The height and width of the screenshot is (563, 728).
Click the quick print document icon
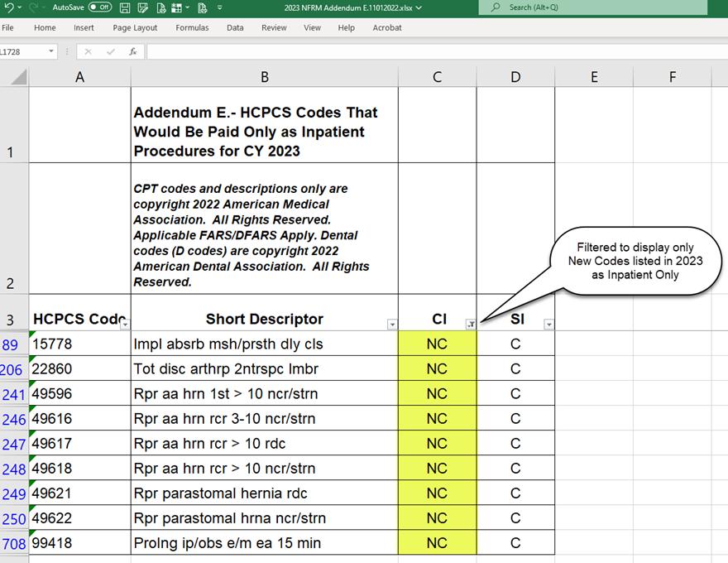pos(202,7)
